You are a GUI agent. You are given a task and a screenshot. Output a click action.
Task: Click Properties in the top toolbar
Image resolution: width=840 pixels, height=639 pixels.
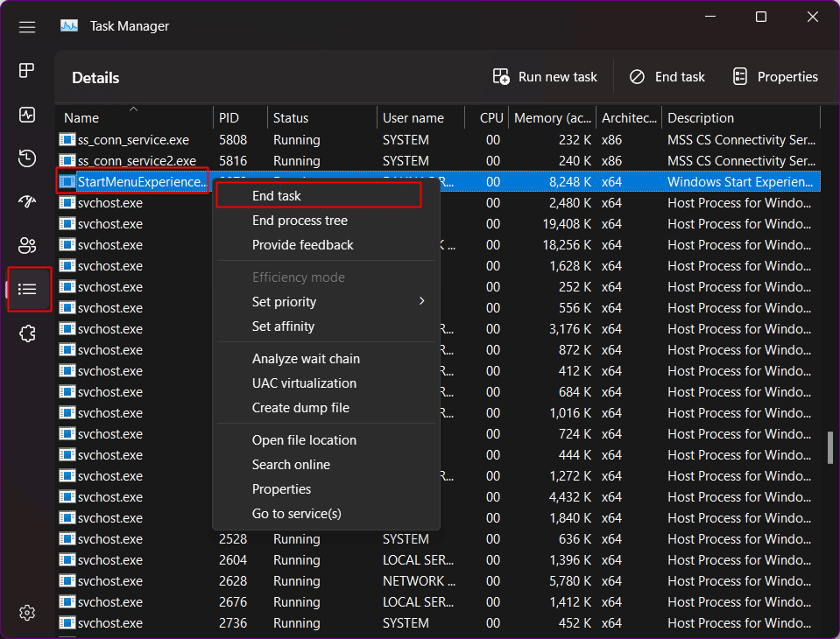point(775,77)
